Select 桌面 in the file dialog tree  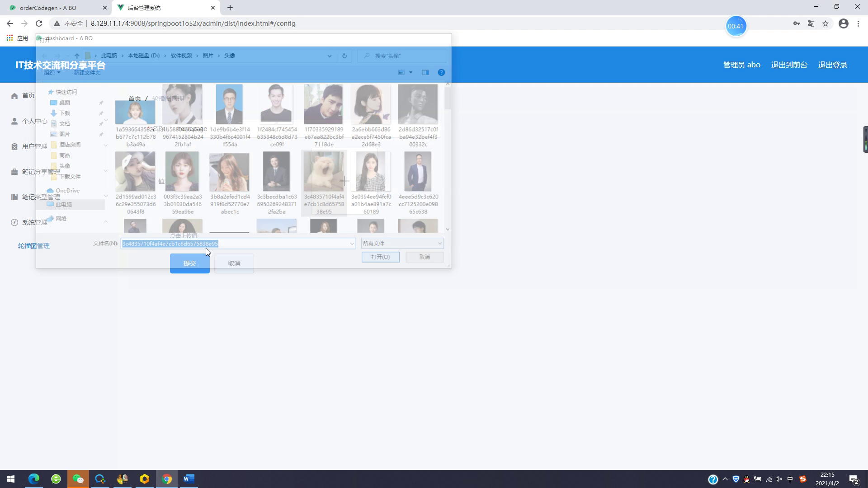pos(65,103)
